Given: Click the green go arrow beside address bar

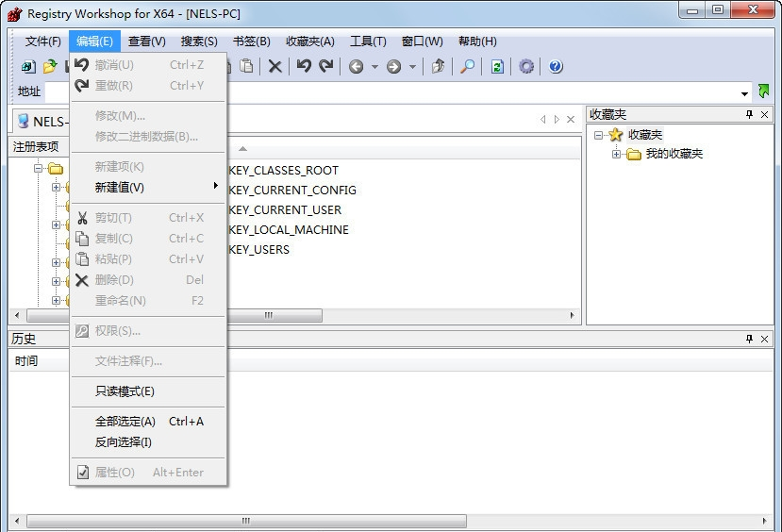Looking at the screenshot, I should click(763, 91).
